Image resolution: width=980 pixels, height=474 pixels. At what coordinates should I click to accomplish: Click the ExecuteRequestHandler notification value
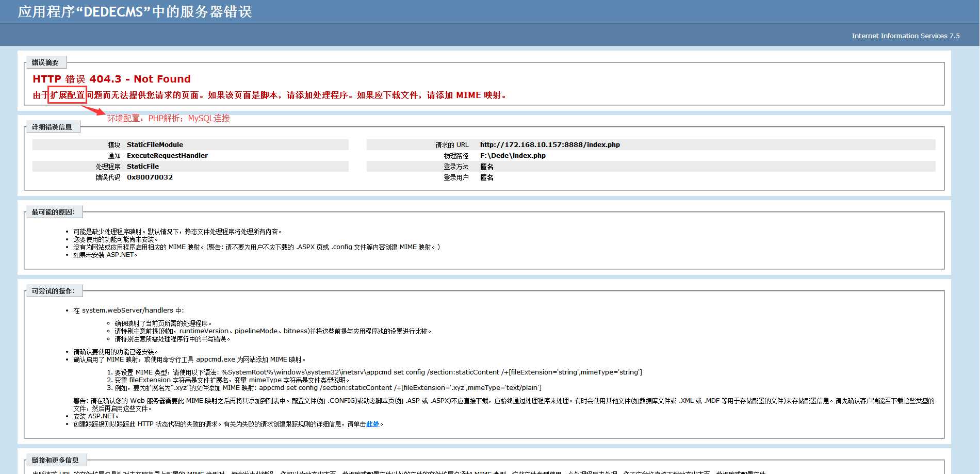(x=167, y=156)
